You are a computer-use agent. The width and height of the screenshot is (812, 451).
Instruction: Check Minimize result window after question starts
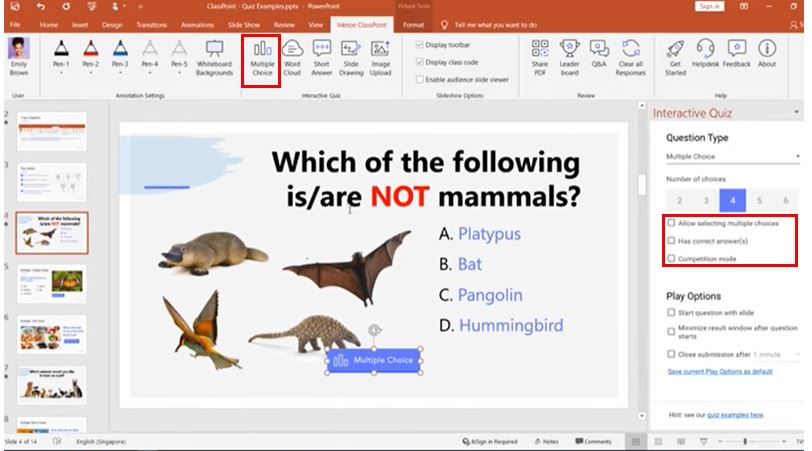pyautogui.click(x=671, y=331)
